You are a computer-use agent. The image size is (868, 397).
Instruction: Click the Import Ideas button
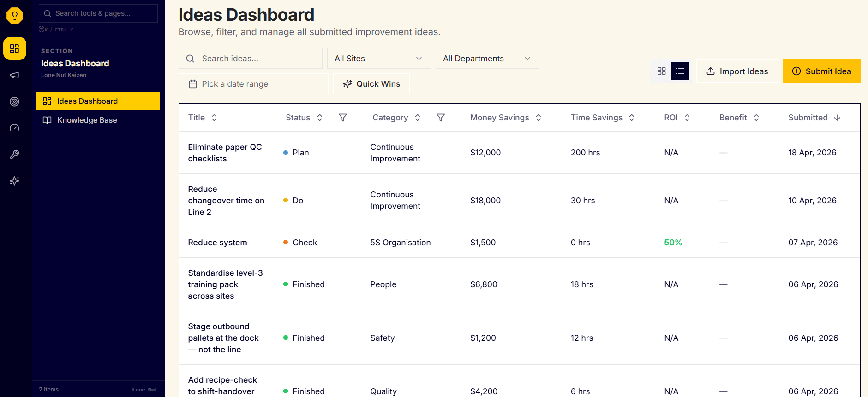click(737, 71)
